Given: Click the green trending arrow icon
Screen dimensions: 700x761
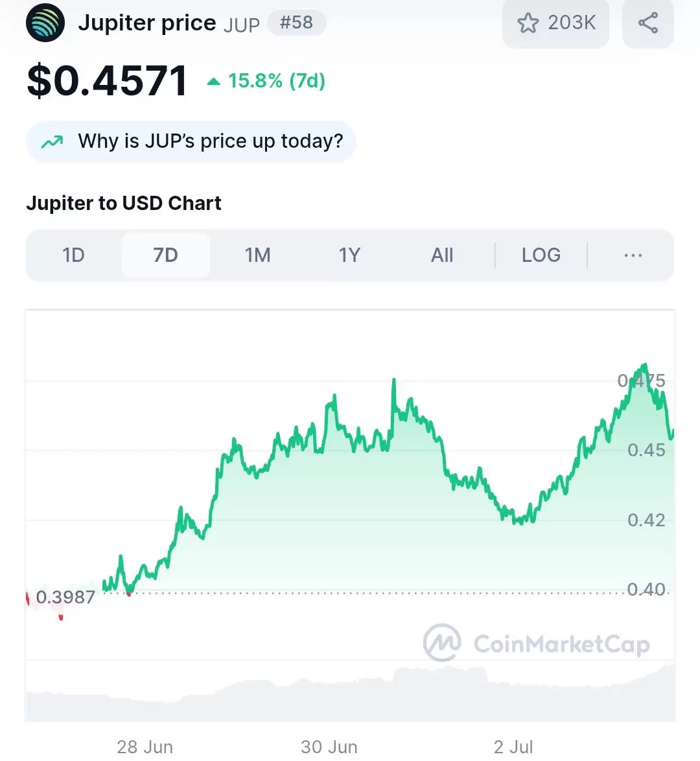Looking at the screenshot, I should (52, 142).
